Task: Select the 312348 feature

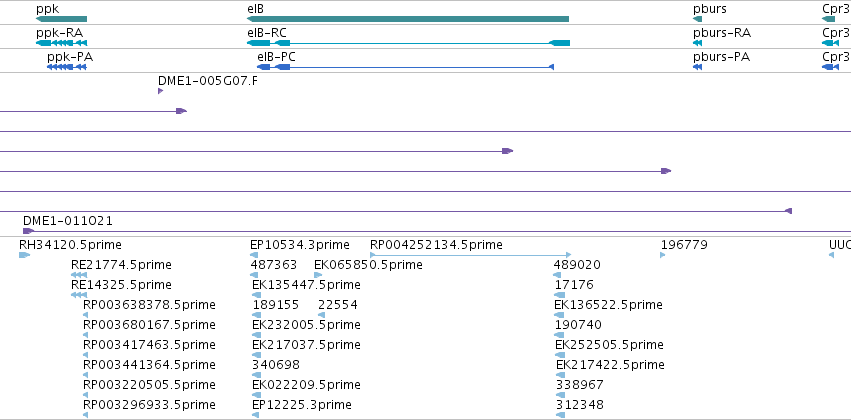Action: pos(580,405)
